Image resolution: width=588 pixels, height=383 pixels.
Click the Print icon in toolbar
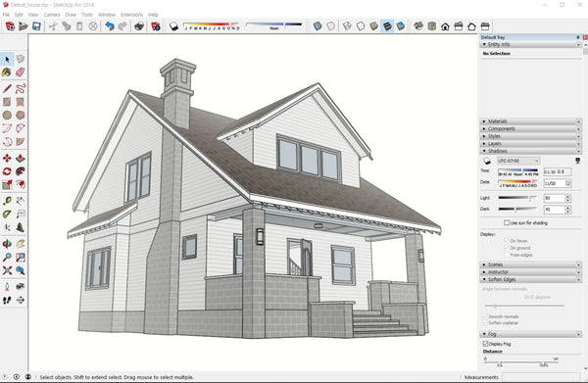(x=139, y=26)
